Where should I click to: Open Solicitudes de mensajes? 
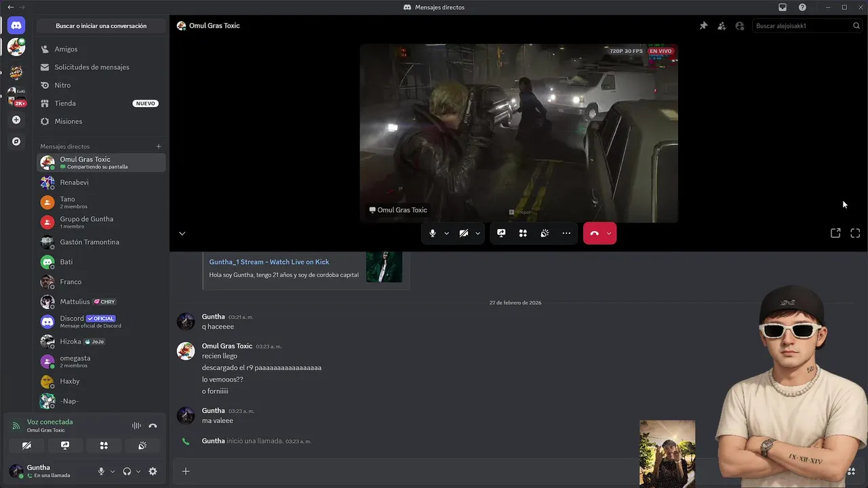[101, 67]
